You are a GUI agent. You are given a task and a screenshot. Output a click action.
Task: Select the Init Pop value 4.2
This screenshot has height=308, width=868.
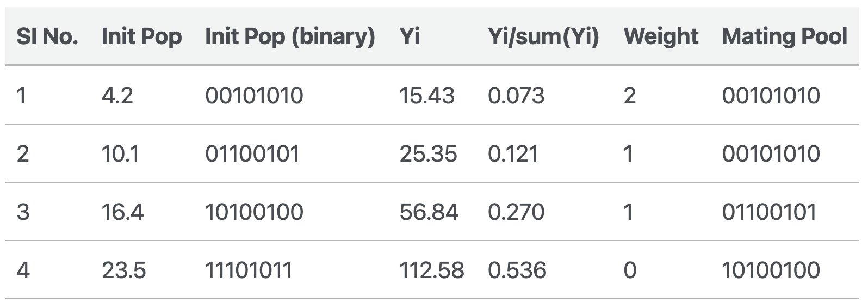[x=117, y=96]
